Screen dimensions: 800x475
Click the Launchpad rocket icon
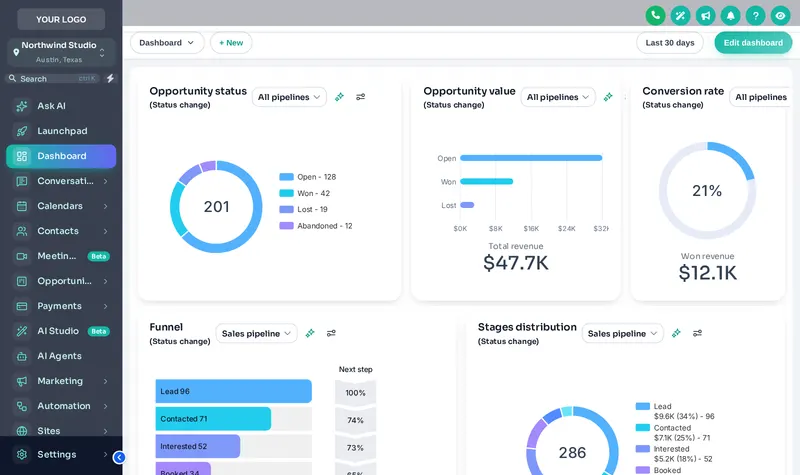coord(21,131)
